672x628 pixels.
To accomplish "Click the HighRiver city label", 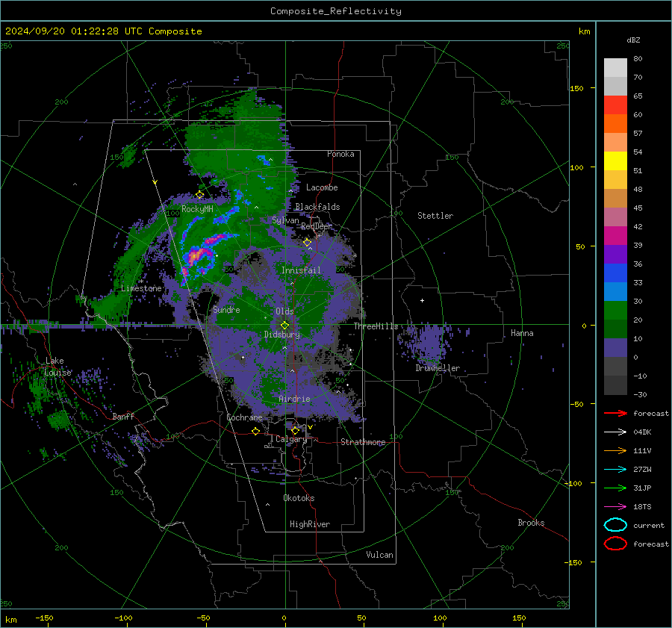I will click(x=310, y=524).
